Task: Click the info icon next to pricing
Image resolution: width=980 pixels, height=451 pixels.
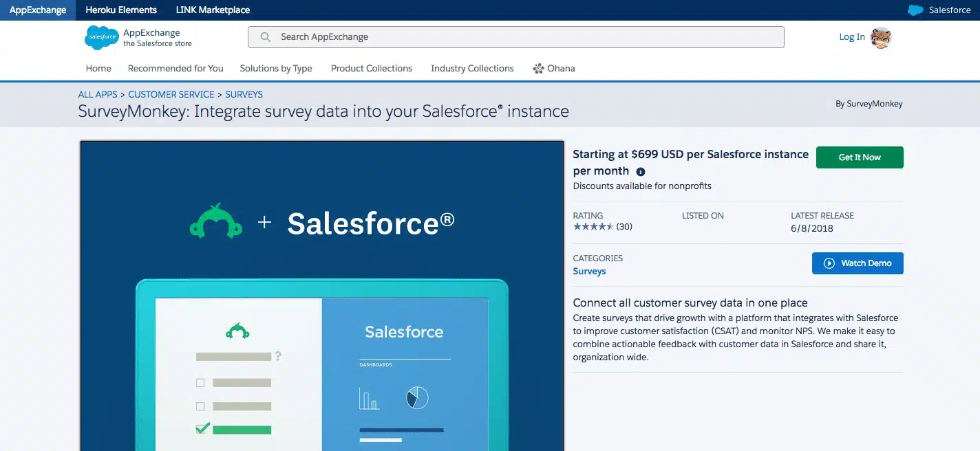Action: pyautogui.click(x=641, y=171)
